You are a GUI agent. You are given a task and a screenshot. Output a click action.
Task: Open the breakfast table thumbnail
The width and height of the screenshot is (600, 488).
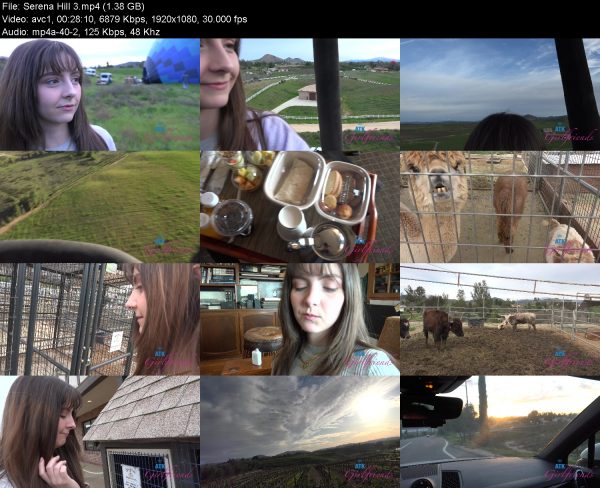[300, 207]
